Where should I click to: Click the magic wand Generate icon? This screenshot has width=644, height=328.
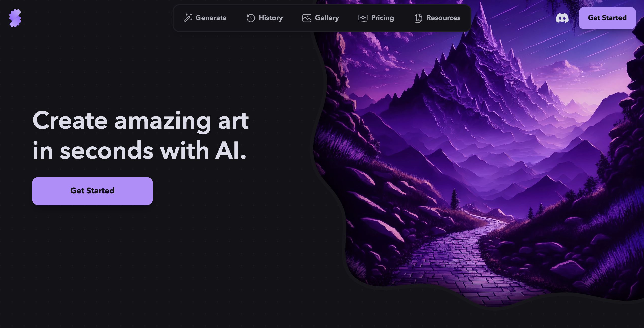click(188, 18)
